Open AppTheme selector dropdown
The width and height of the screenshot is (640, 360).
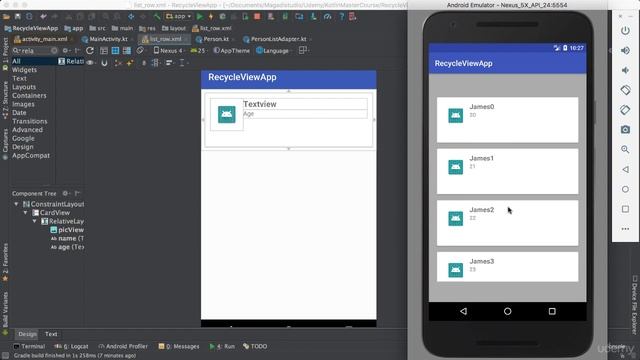pos(231,51)
